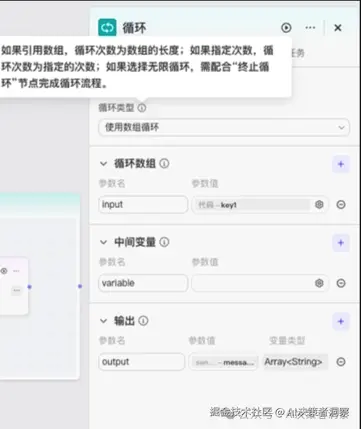
Task: Add a new 中间变量 parameter
Action: click(x=341, y=243)
